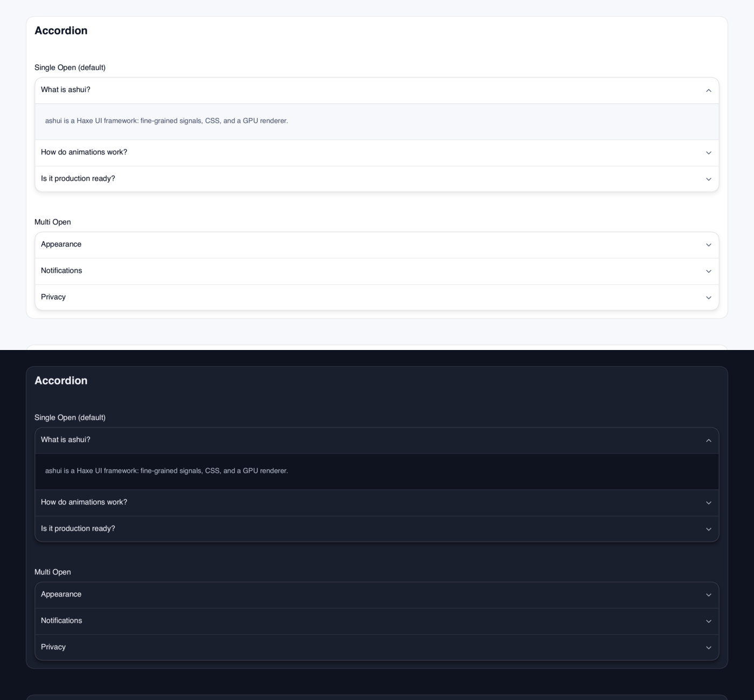Expand the Privacy chevron in light panel
This screenshot has width=754, height=700.
pyautogui.click(x=709, y=298)
